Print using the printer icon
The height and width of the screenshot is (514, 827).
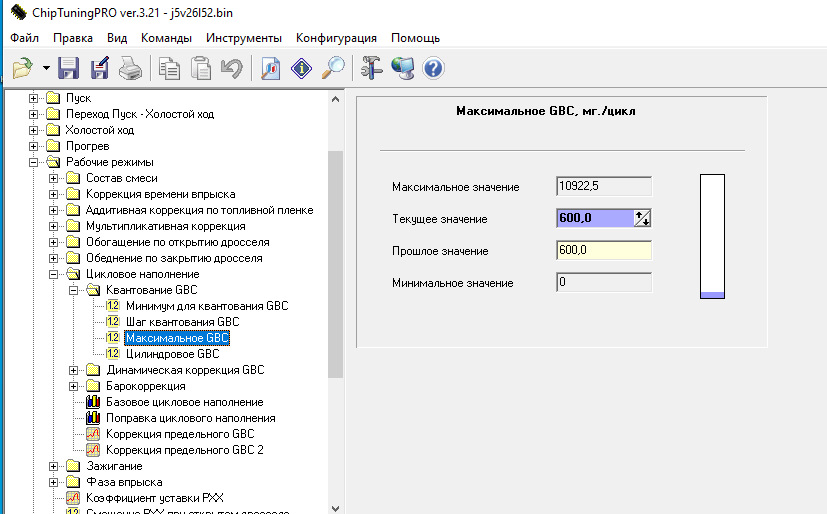[130, 69]
